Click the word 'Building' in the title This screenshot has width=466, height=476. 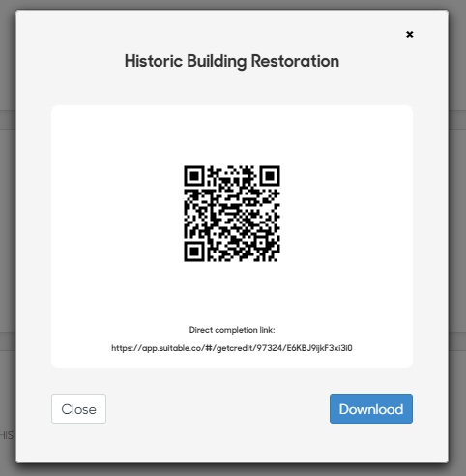click(x=217, y=61)
